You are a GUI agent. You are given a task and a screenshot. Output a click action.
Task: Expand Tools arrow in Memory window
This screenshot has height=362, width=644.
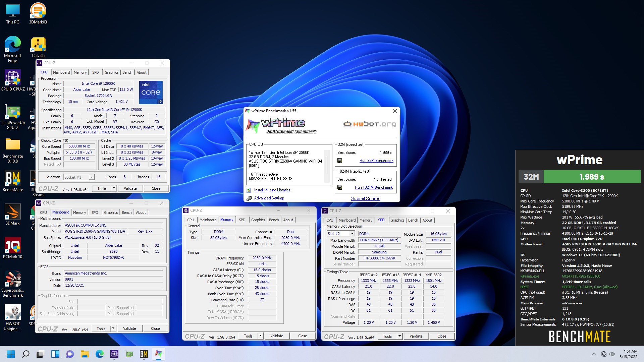click(x=260, y=336)
